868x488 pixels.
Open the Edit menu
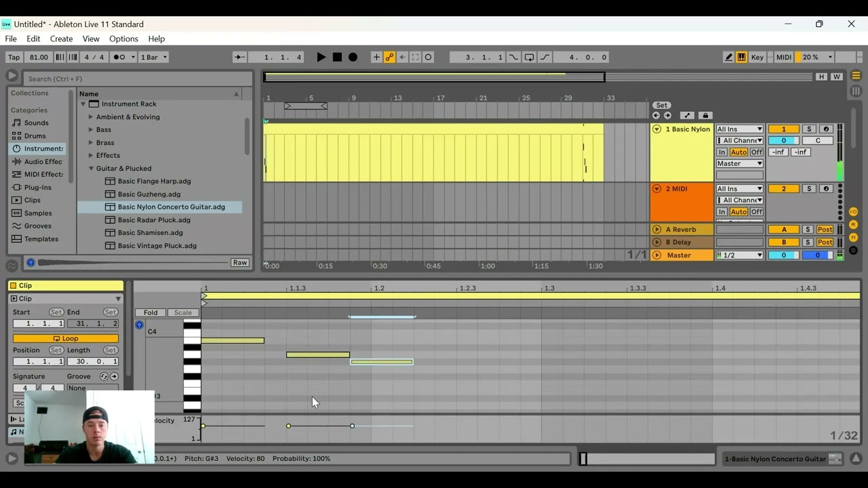[33, 39]
